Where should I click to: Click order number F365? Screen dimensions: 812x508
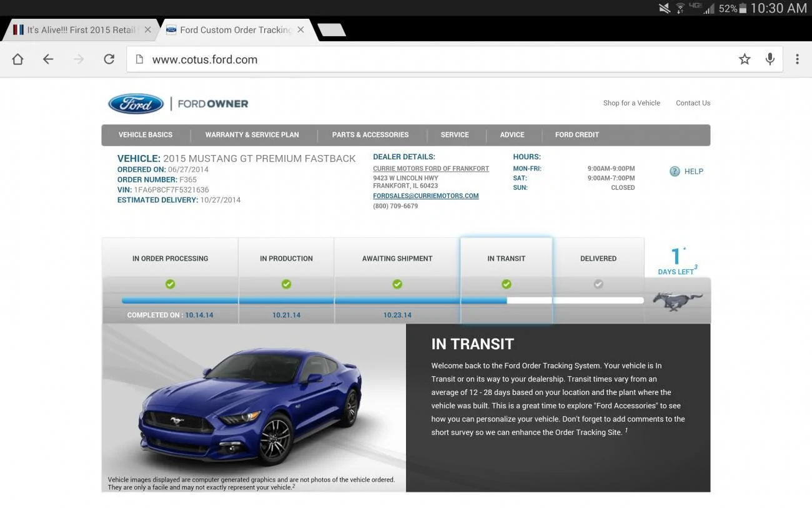(x=188, y=180)
